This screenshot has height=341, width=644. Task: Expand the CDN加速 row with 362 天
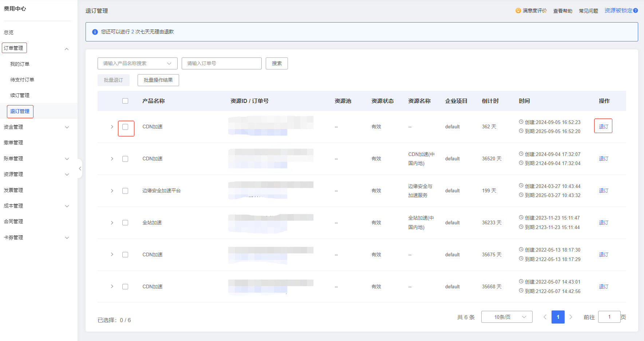point(112,127)
